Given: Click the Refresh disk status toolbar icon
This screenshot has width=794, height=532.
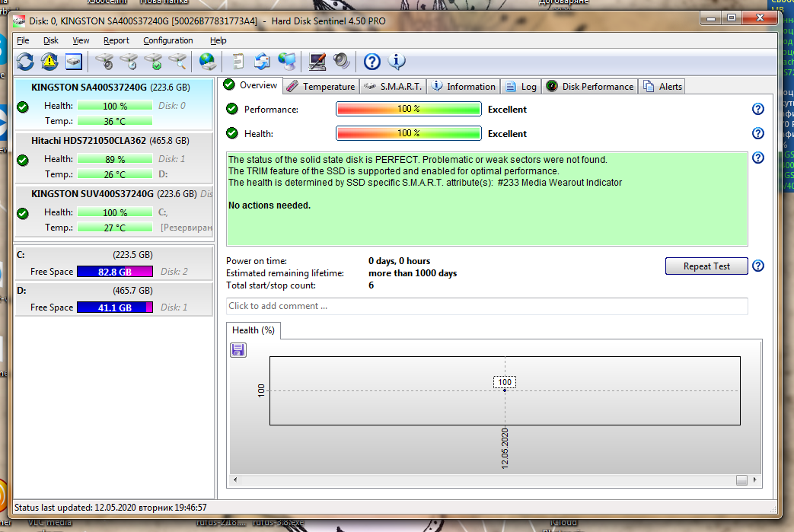Looking at the screenshot, I should (25, 62).
